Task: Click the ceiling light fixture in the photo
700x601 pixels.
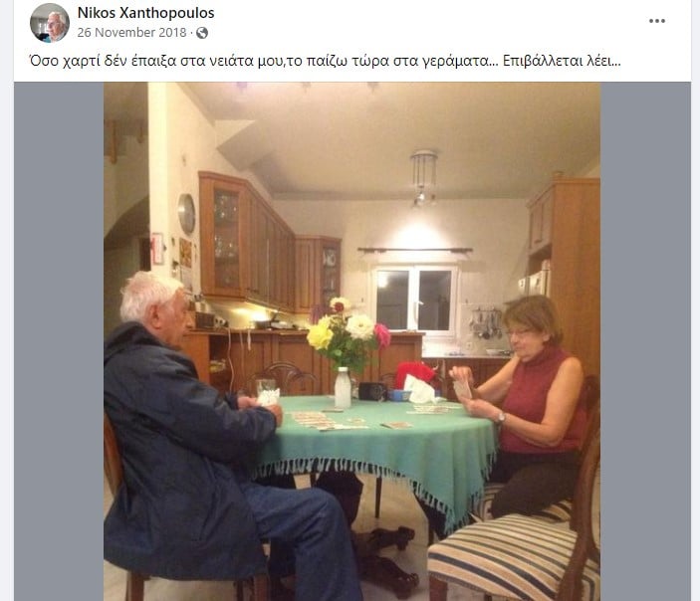Action: [x=423, y=178]
